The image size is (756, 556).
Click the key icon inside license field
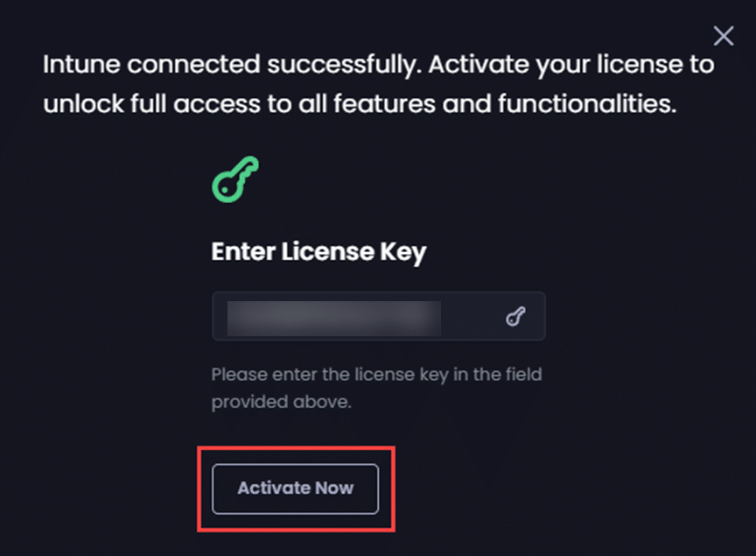pos(515,317)
